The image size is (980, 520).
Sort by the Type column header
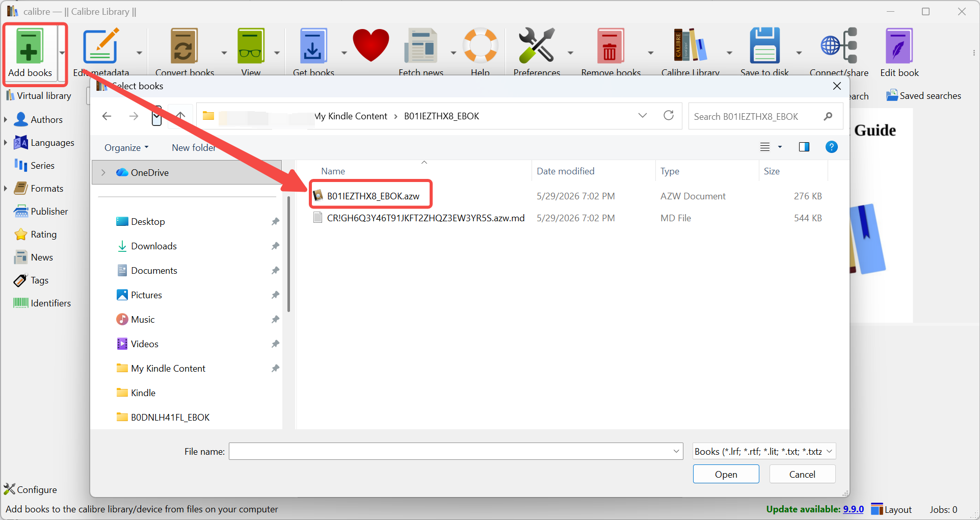pos(670,171)
